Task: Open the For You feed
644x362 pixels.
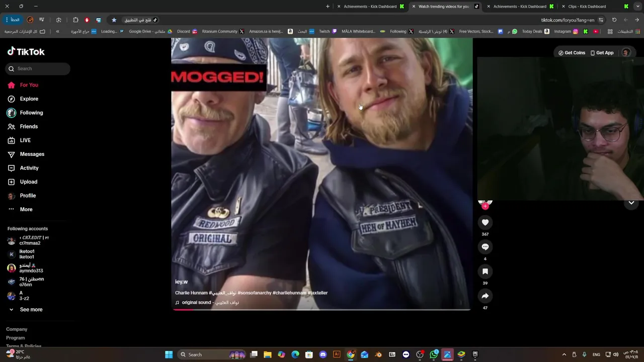Action: point(23,85)
